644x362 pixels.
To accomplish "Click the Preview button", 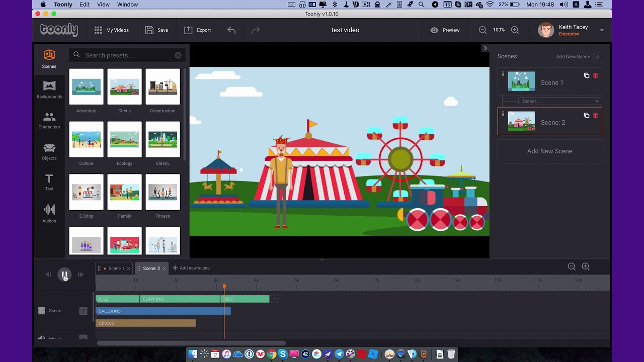I will click(445, 30).
